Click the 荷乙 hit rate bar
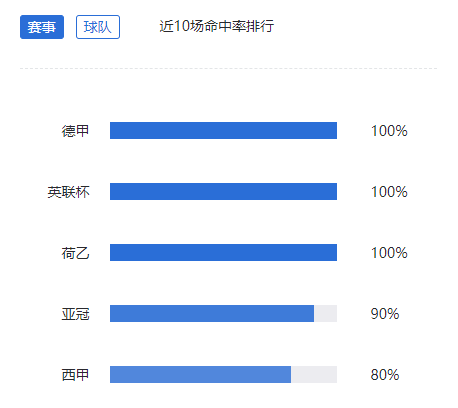The image size is (458, 408). [x=223, y=252]
